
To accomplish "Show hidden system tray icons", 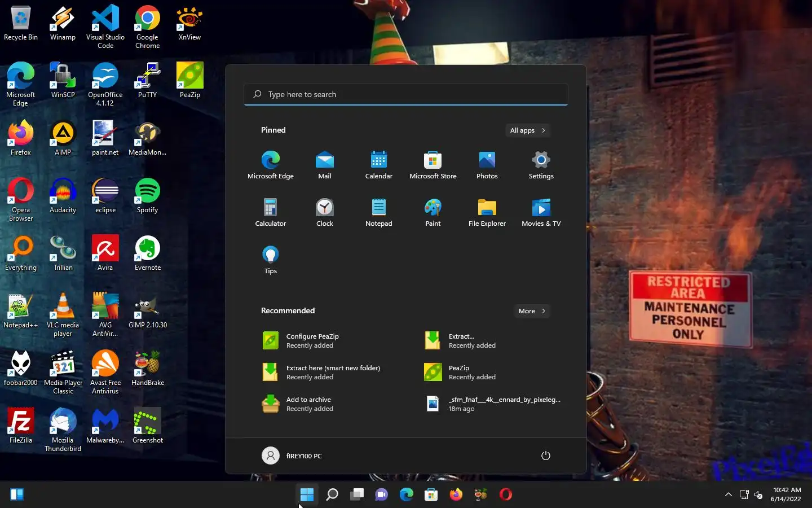I will 729,494.
